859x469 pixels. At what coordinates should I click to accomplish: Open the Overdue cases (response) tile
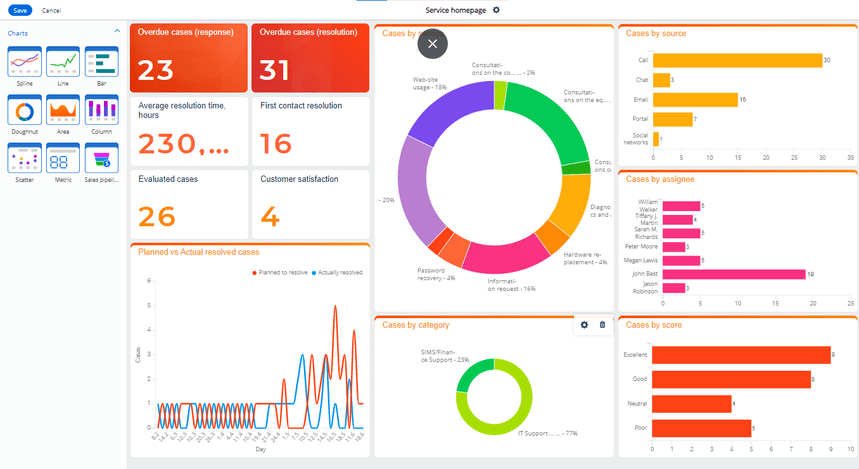pos(189,58)
